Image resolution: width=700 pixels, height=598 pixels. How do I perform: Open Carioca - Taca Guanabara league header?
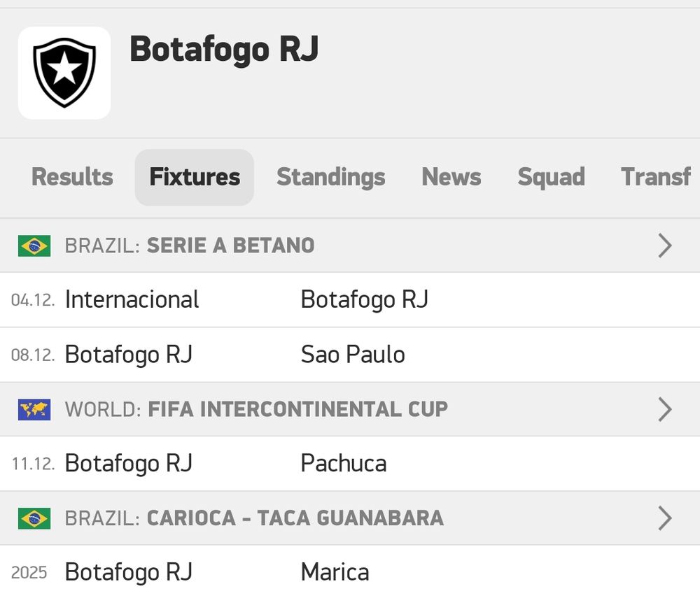(x=294, y=518)
